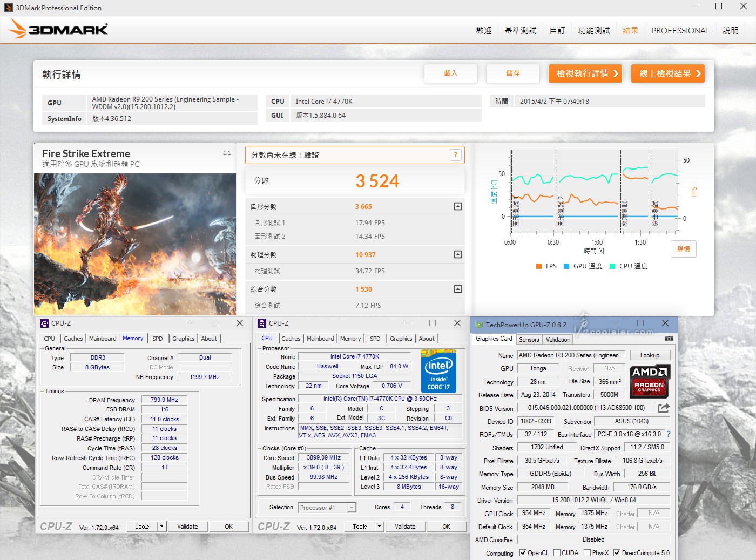Screen dimensions: 756x560
Task: Click the green CPU temperature legend swatch
Action: point(612,266)
